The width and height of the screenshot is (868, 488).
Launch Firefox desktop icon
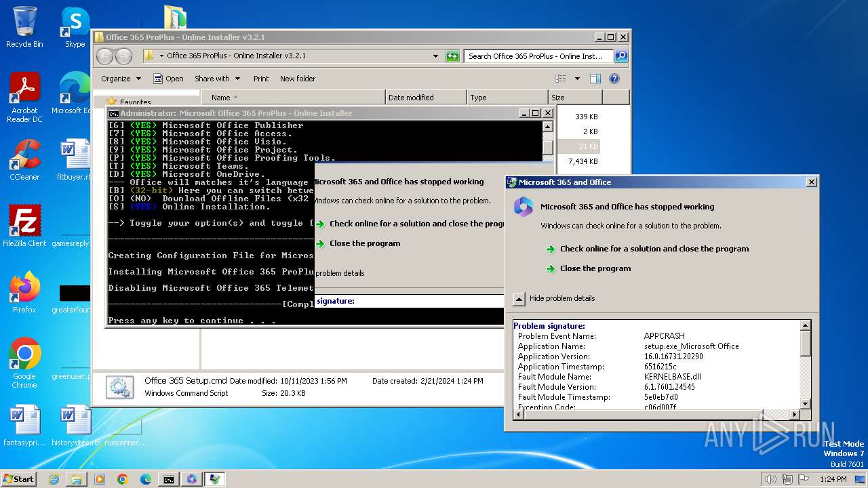24,293
